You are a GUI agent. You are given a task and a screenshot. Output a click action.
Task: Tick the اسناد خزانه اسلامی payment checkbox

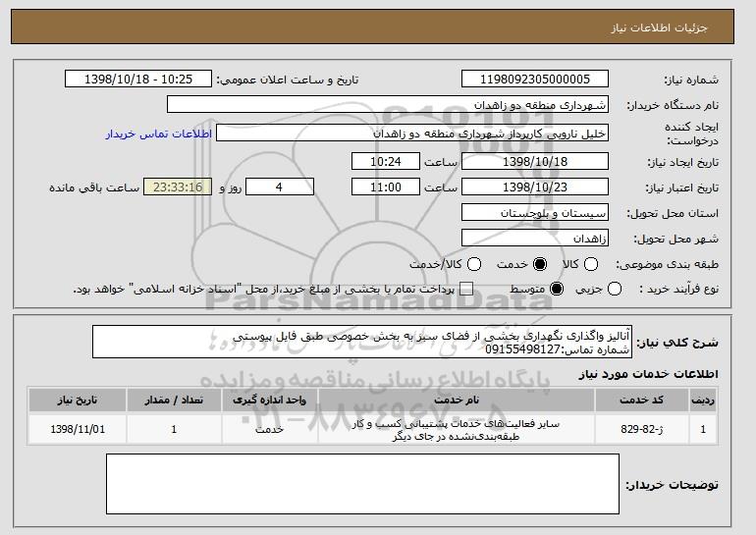(x=466, y=290)
